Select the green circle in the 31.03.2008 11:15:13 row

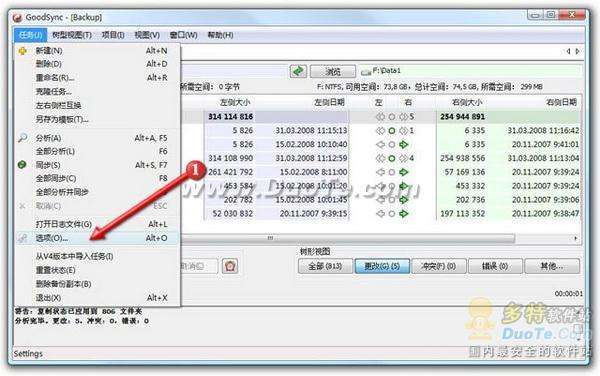391,131
